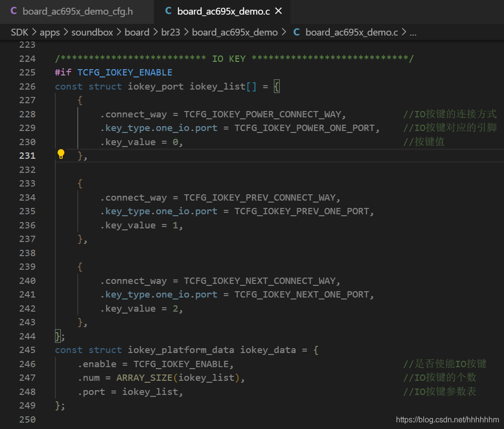Click .key_value = 2 assignment

click(142, 309)
